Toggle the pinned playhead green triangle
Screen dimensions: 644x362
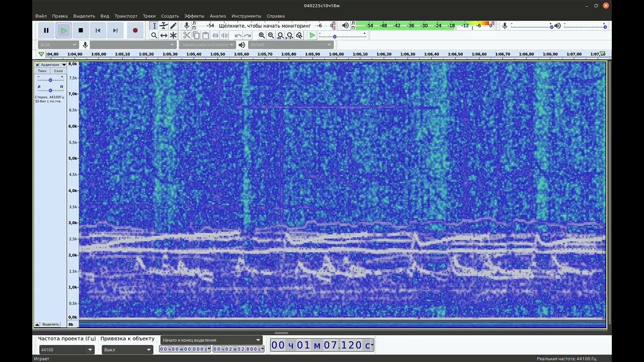tap(41, 54)
